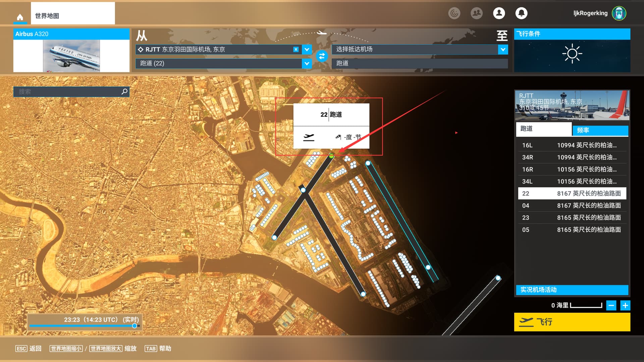Image resolution: width=644 pixels, height=362 pixels.
Task: Expand the departure airport dropdown
Action: tap(307, 49)
